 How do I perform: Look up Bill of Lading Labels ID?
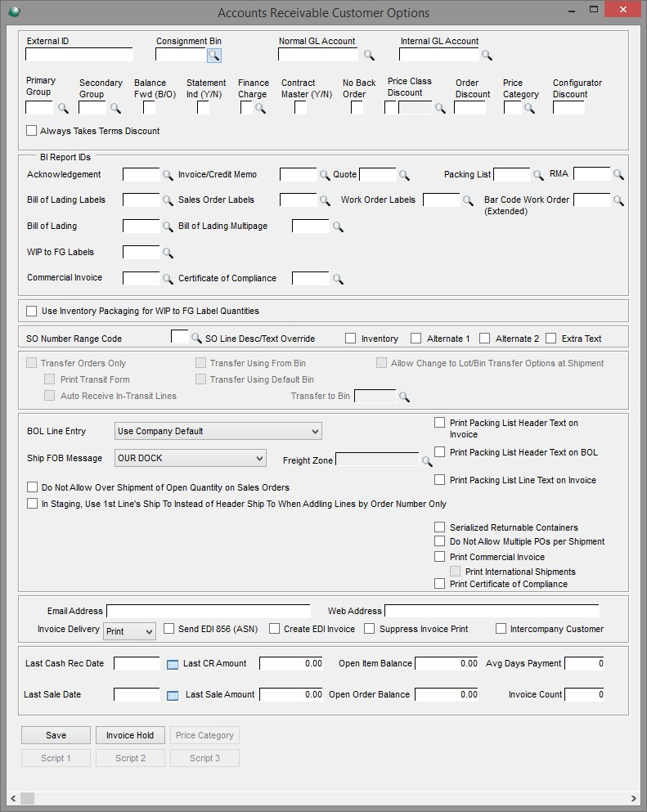[168, 200]
